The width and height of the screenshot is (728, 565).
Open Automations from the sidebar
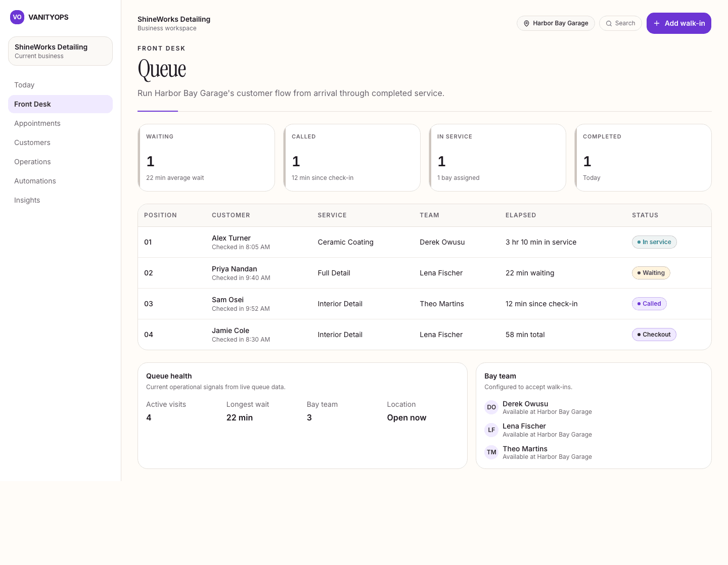click(x=60, y=181)
